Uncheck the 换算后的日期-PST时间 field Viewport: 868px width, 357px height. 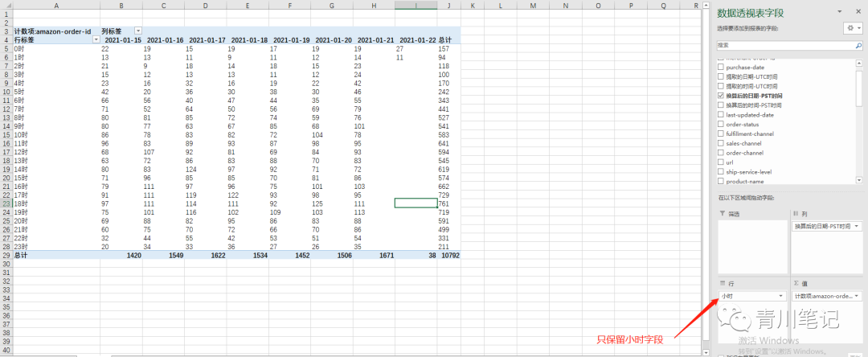pos(720,96)
